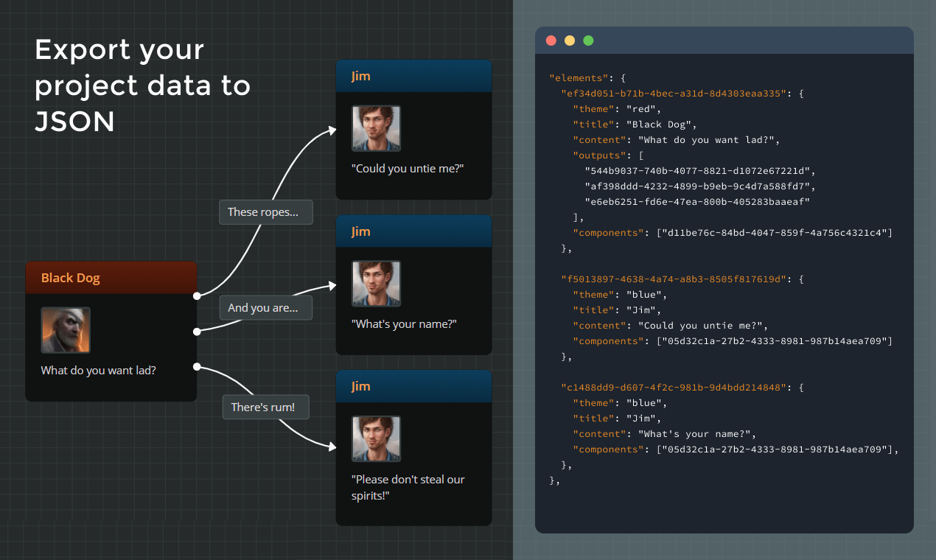Image resolution: width=936 pixels, height=560 pixels.
Task: Click the top output dot on Black Dog node
Action: (197, 296)
